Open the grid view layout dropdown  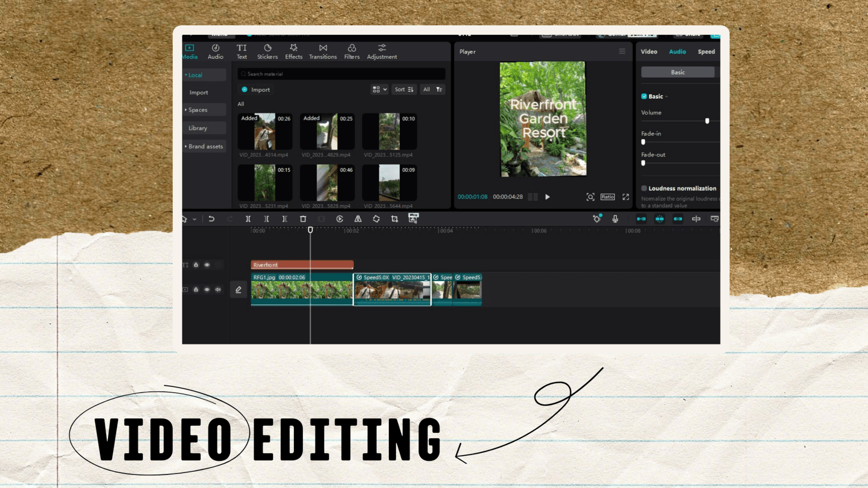click(379, 89)
